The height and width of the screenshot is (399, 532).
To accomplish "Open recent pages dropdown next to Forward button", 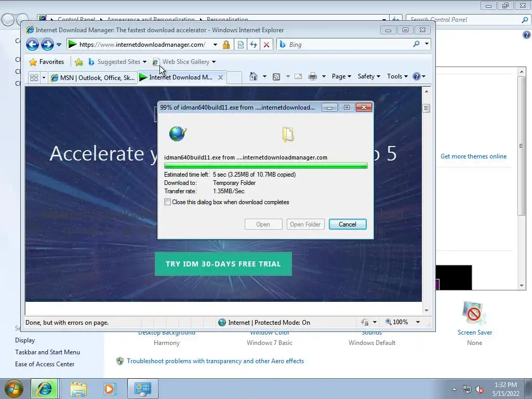I will click(x=59, y=45).
